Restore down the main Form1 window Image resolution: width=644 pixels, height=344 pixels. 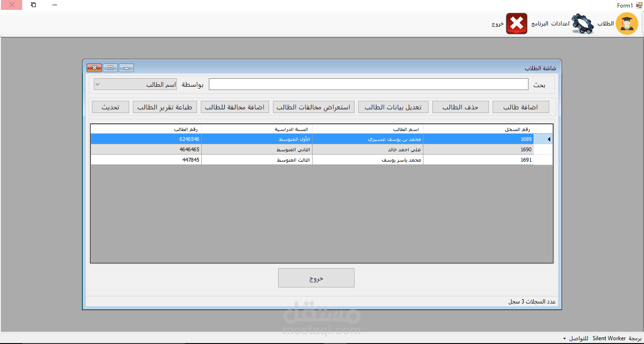pyautogui.click(x=33, y=5)
